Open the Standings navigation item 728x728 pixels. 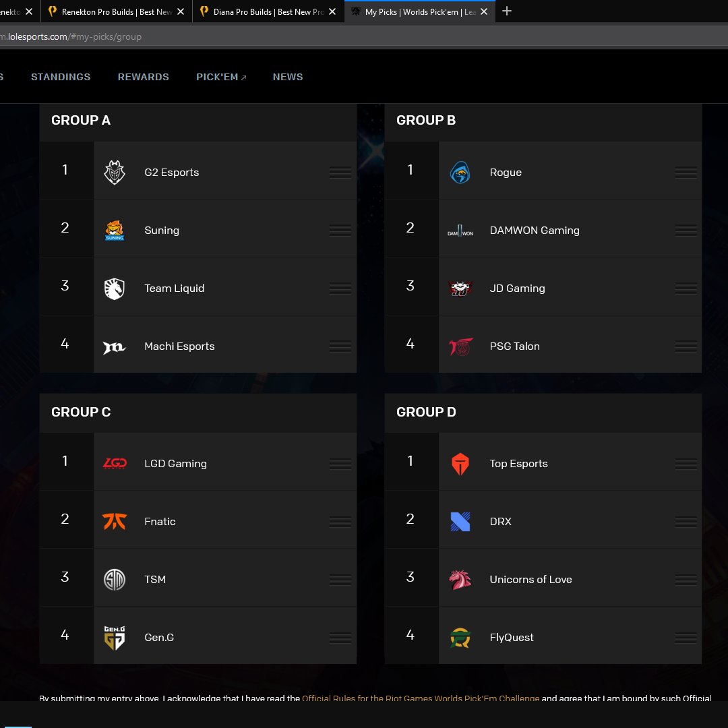point(61,77)
